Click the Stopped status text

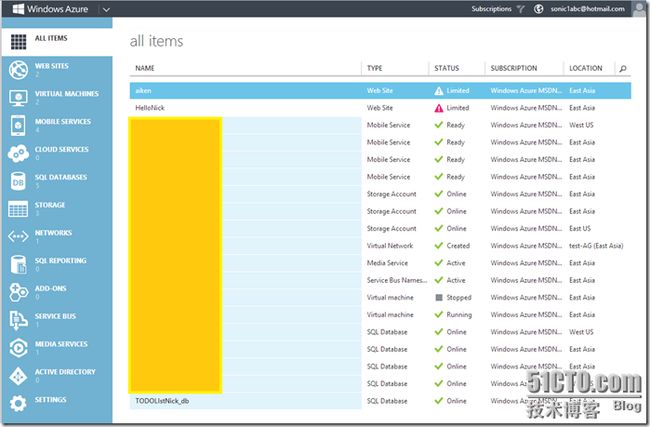pyautogui.click(x=459, y=298)
